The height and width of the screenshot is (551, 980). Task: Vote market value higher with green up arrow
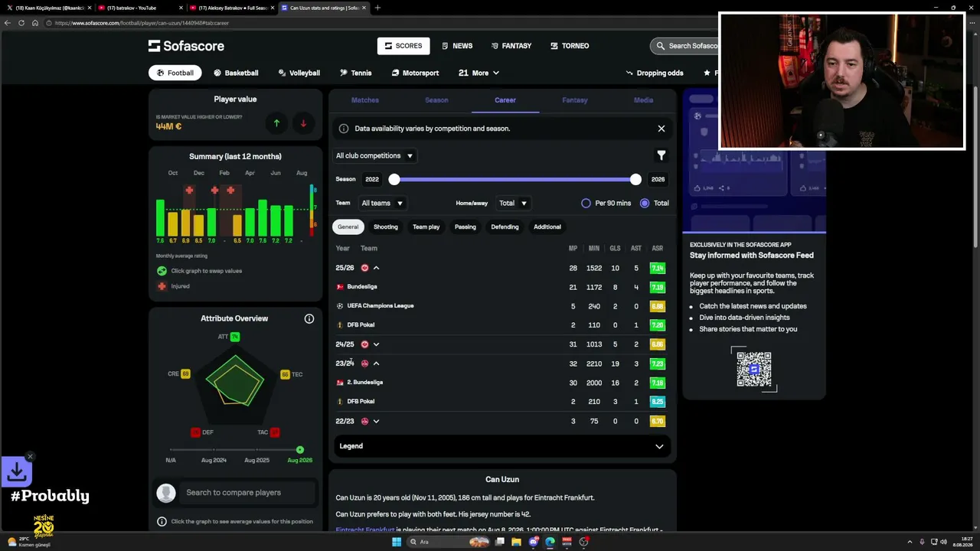pyautogui.click(x=276, y=123)
